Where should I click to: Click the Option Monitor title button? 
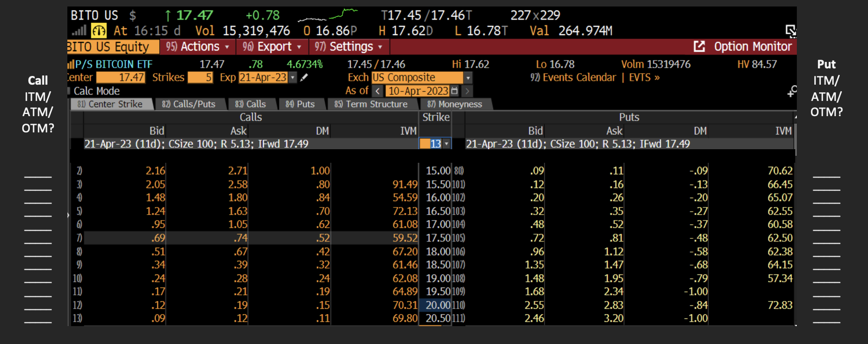(x=753, y=47)
